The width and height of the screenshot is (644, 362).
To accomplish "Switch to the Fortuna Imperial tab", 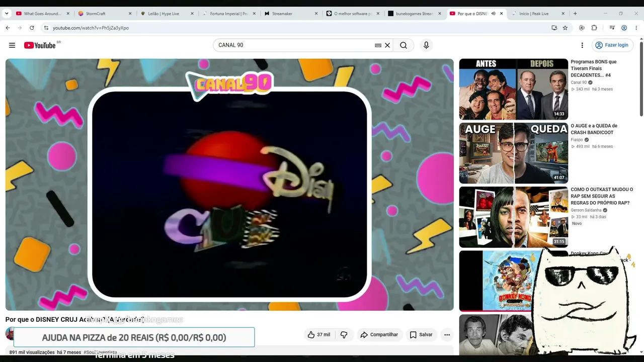I will (229, 14).
